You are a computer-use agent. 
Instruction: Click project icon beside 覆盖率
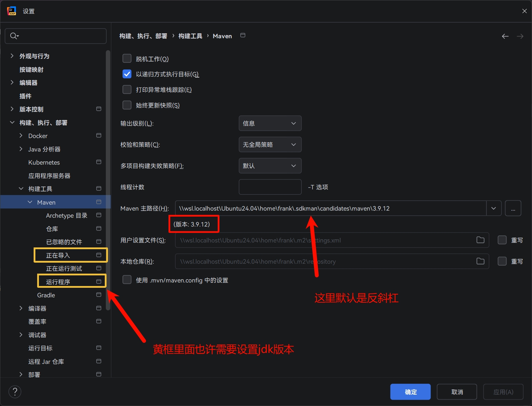coord(99,321)
